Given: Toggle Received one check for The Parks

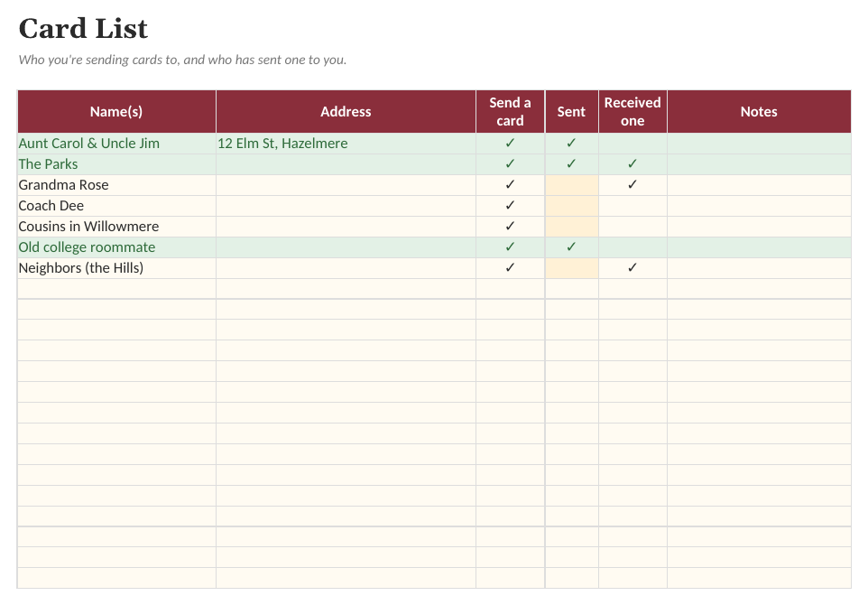Looking at the screenshot, I should [633, 164].
